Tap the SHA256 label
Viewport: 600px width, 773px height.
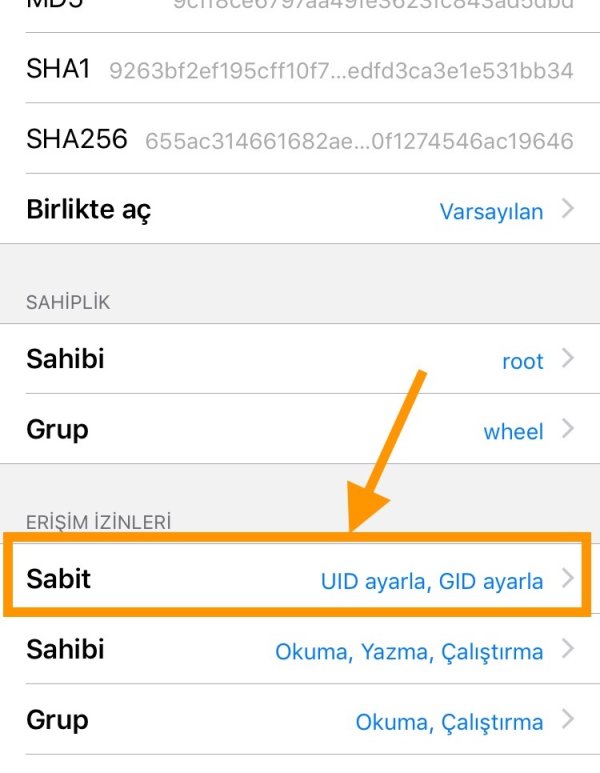77,139
